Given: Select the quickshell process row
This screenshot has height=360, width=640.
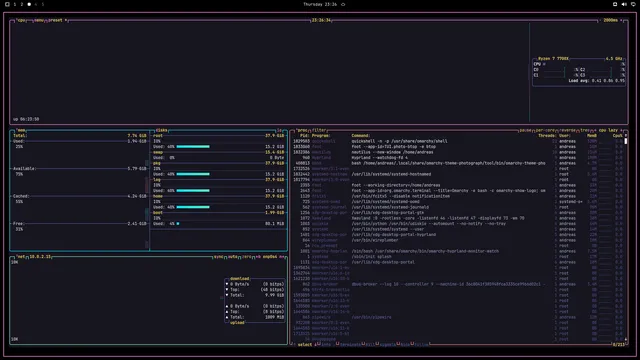Looking at the screenshot, I should (459, 141).
